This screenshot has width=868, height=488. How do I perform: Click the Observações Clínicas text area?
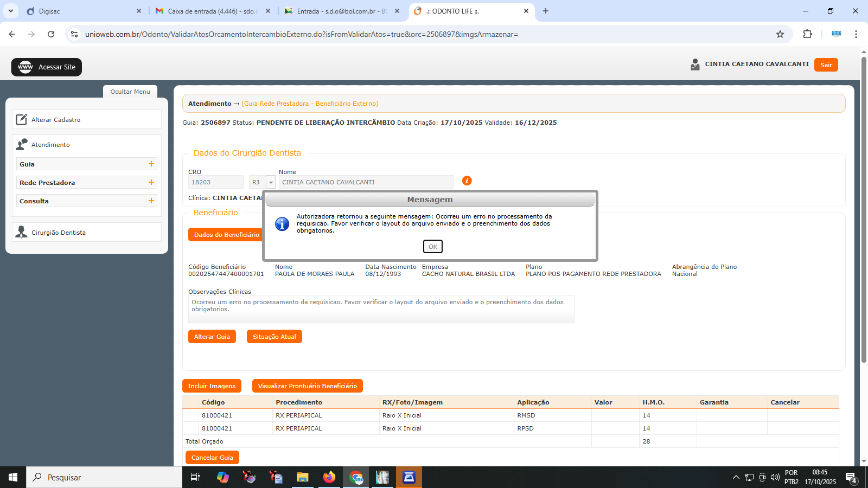pyautogui.click(x=381, y=309)
